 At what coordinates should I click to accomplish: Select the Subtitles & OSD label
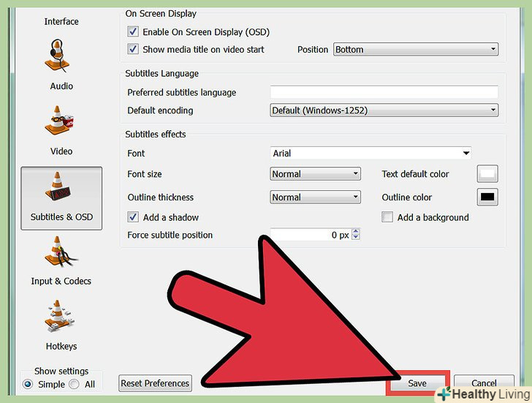(x=61, y=216)
